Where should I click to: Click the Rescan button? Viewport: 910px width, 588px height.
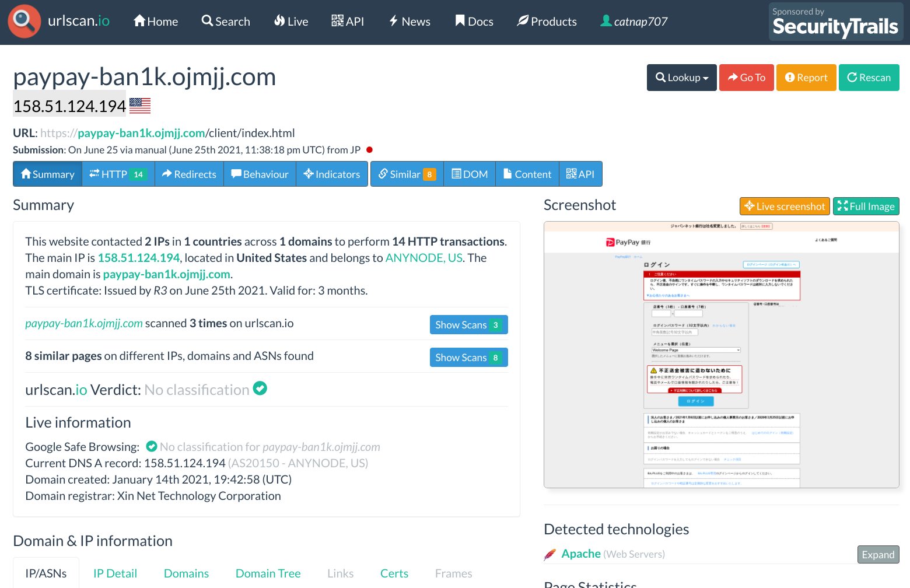[869, 78]
